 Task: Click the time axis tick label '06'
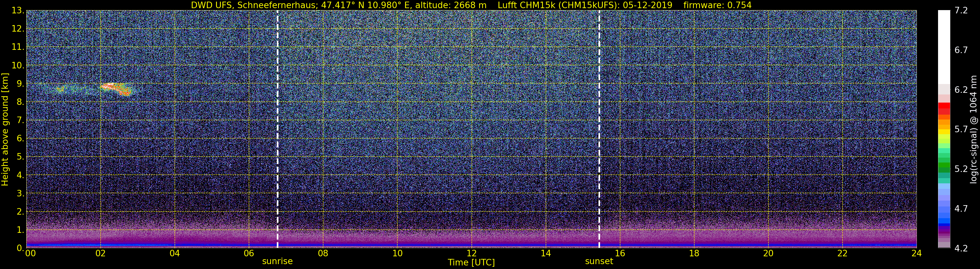249,253
